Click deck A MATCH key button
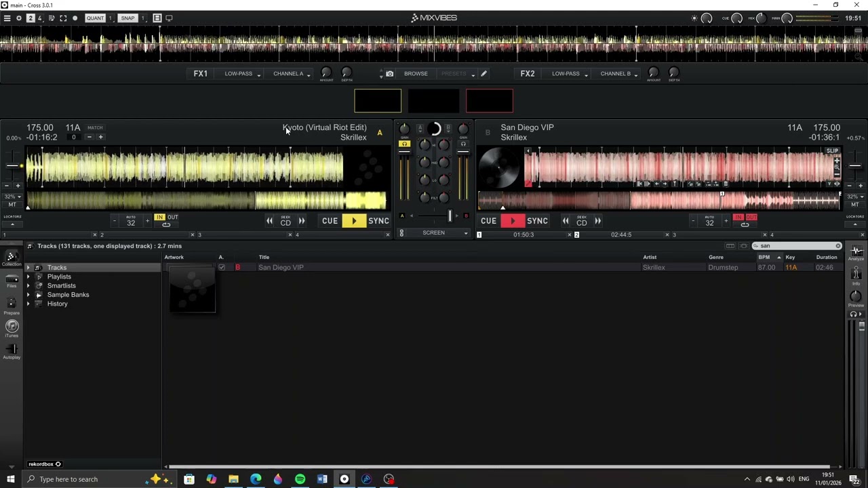The height and width of the screenshot is (488, 868). pos(95,127)
